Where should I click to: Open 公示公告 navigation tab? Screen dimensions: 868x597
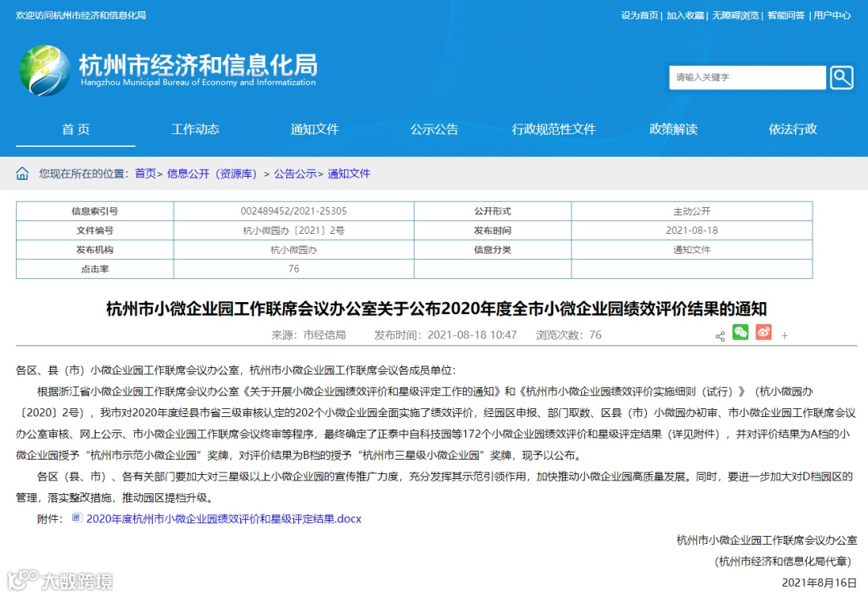click(434, 129)
